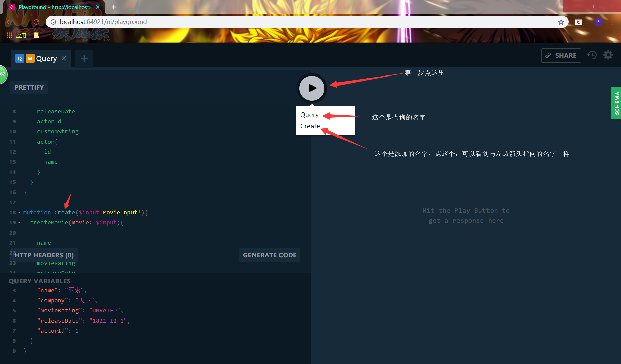Open the history clock icon
621x364 pixels.
click(592, 55)
